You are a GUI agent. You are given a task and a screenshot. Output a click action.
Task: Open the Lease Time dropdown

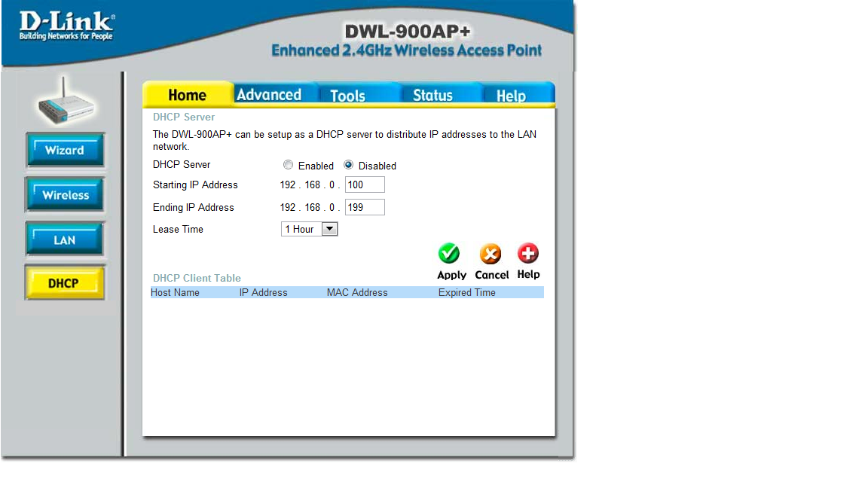(x=310, y=229)
